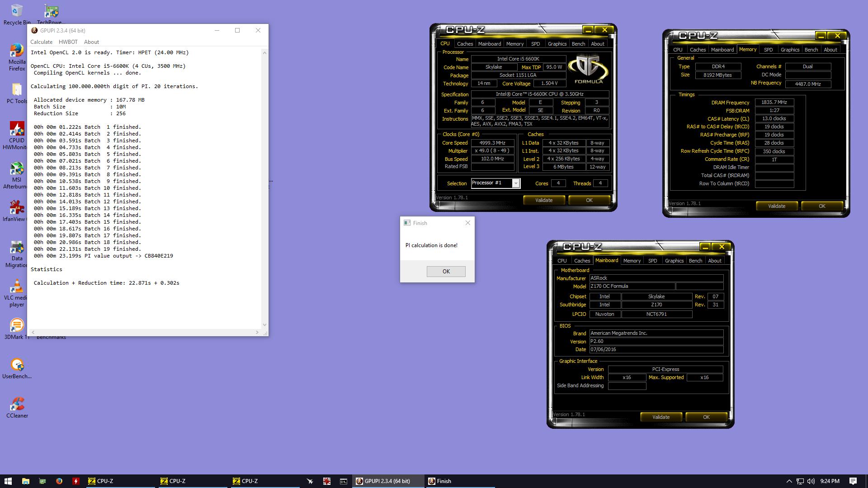868x488 pixels.
Task: Click the volume speaker tray icon
Action: point(811,481)
